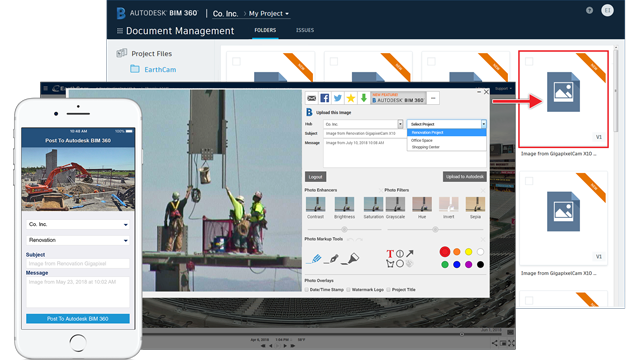Image resolution: width=640 pixels, height=360 pixels.
Task: Click the Photo Filters slider handle
Action: 436,229
